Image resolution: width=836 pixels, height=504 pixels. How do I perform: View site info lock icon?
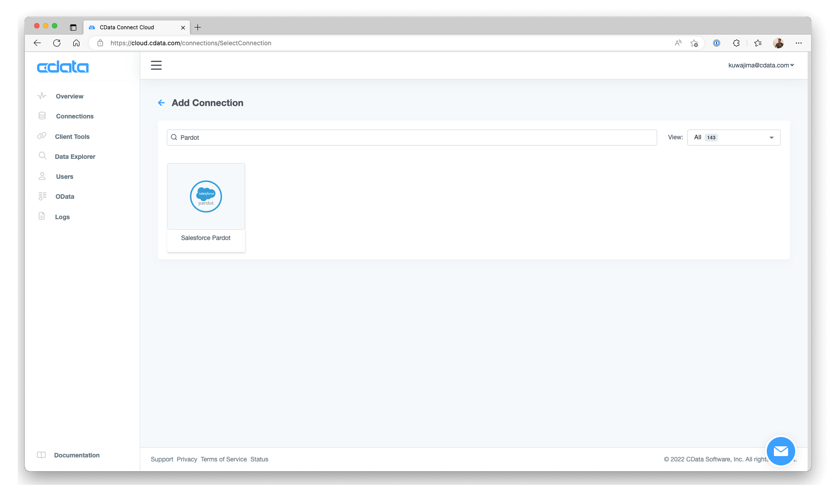100,43
